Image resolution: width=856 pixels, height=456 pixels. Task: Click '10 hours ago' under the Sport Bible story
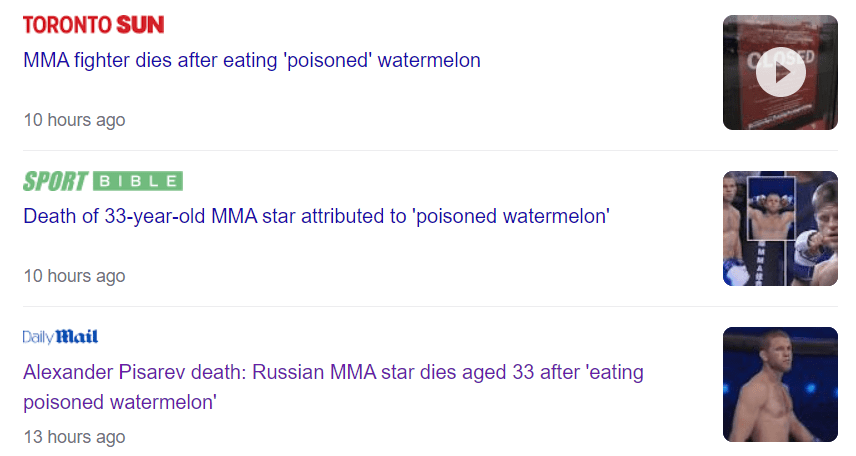pyautogui.click(x=74, y=276)
